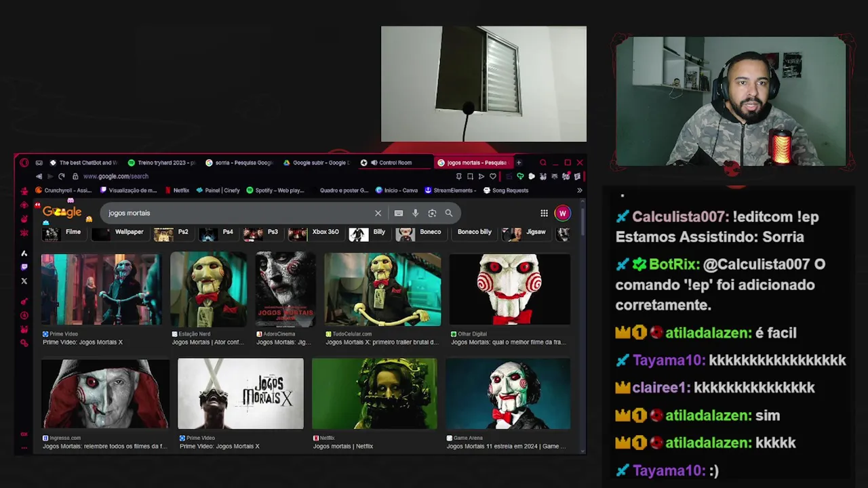Open Twitch in the Opera sidebar
868x488 pixels.
[x=24, y=267]
